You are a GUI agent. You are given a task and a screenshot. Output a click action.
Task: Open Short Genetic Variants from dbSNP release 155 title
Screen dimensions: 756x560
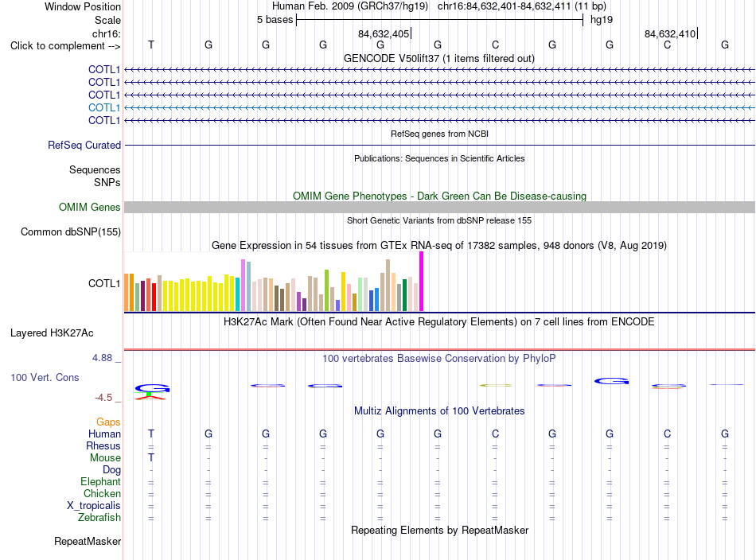[x=439, y=220]
